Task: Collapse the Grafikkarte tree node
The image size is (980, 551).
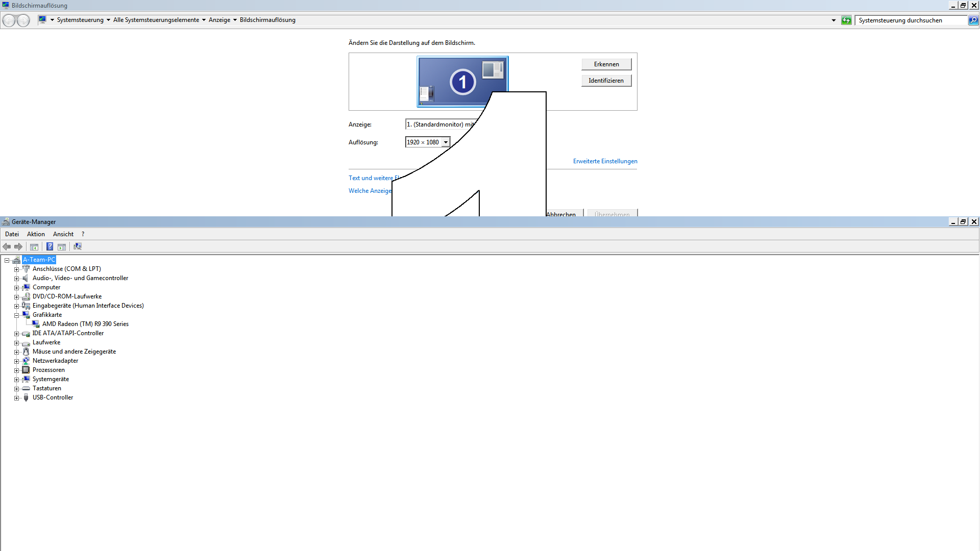Action: tap(16, 315)
